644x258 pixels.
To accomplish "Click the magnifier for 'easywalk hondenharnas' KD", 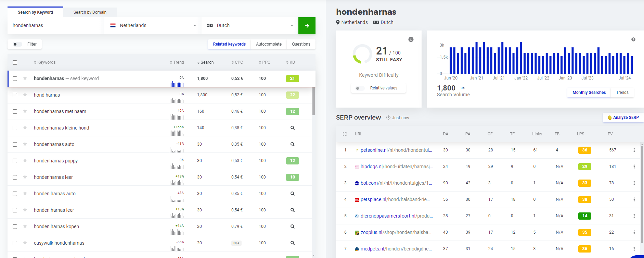I will [x=293, y=243].
